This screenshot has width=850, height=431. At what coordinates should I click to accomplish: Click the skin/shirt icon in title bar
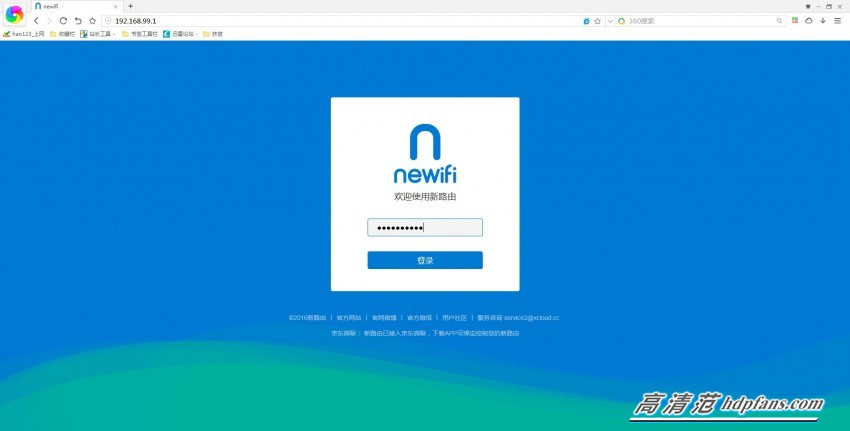[808, 7]
